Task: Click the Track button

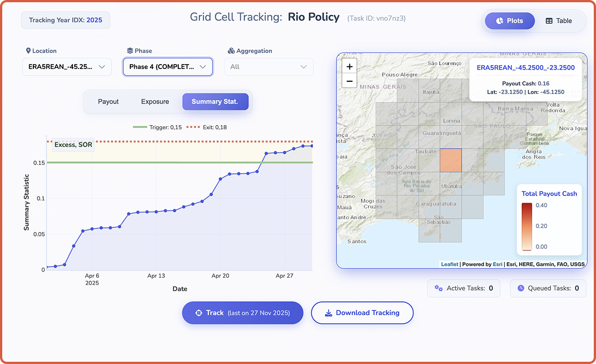Action: pos(242,313)
